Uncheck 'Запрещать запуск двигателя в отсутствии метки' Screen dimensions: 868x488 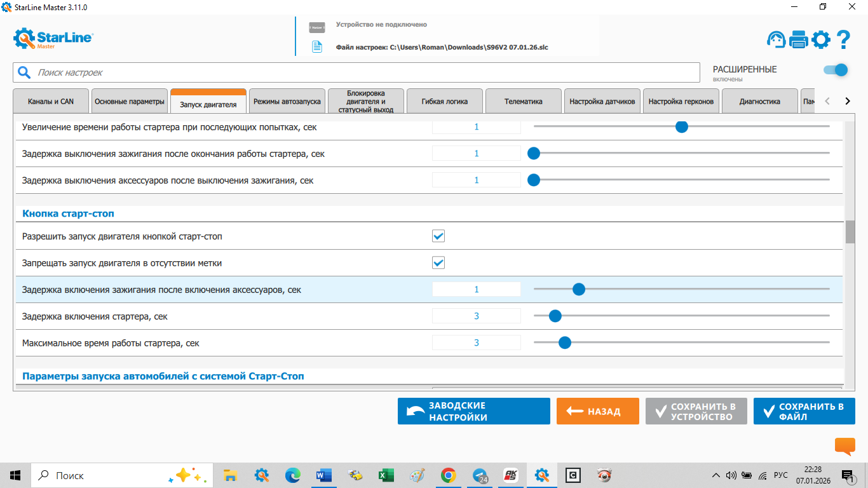[438, 263]
